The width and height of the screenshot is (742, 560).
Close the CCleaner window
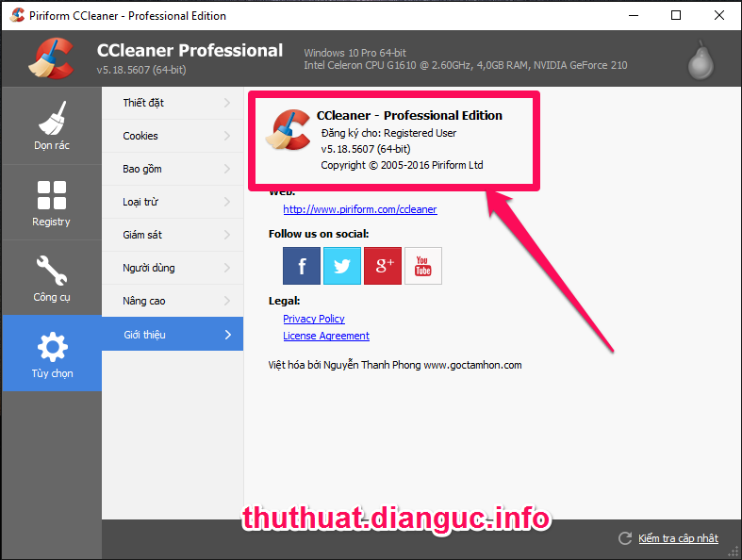click(719, 15)
